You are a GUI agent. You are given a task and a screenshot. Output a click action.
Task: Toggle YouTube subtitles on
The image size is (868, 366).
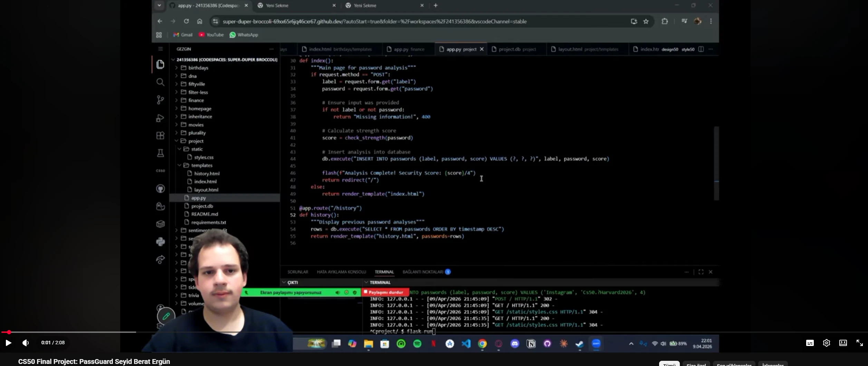(810, 343)
